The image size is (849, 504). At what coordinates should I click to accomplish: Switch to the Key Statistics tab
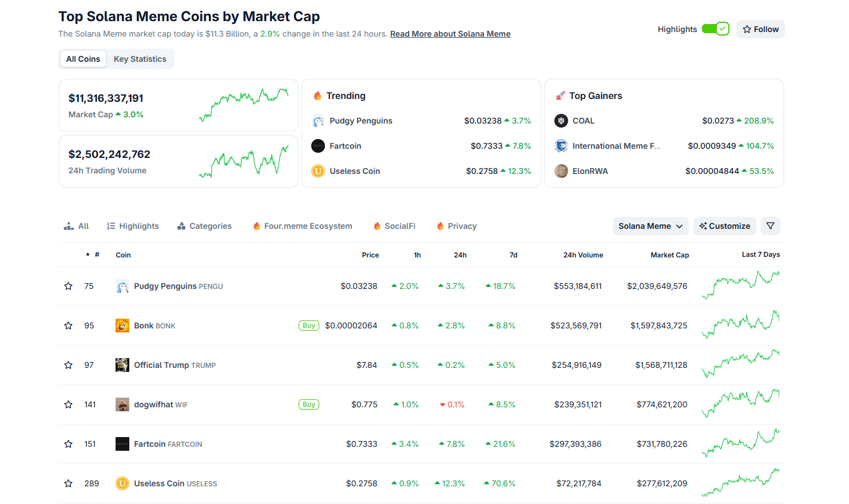point(140,59)
